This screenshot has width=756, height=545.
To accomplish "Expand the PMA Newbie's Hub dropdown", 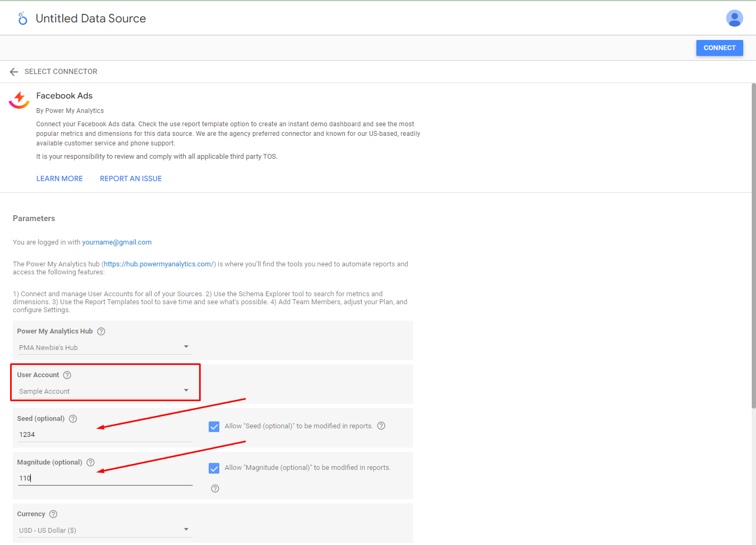I will coord(104,347).
